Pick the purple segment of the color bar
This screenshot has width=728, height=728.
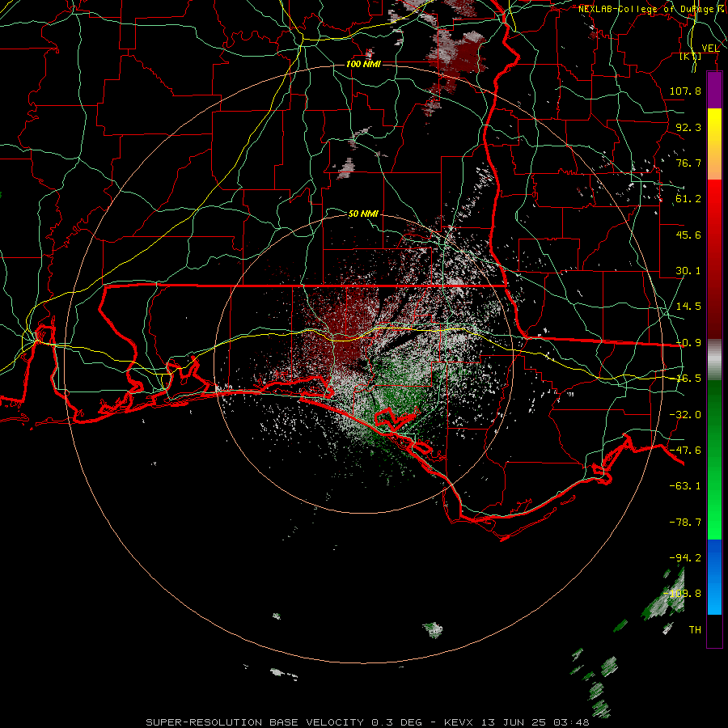coord(714,90)
